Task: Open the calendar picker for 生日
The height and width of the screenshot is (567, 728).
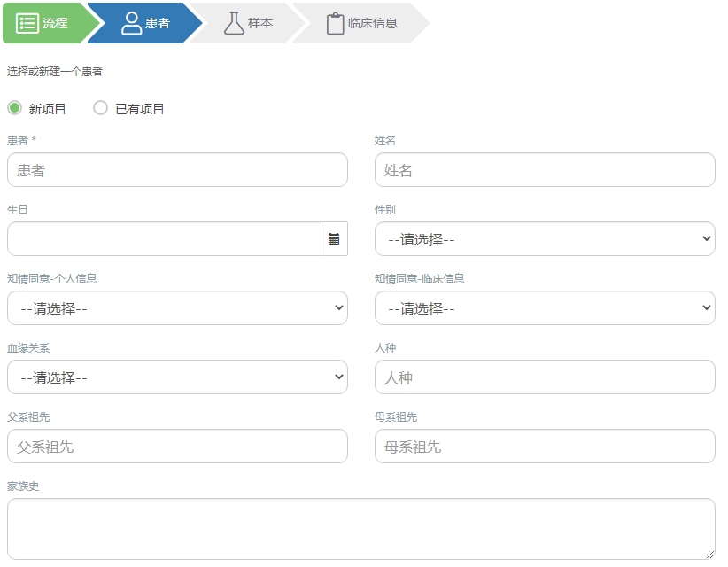Action: point(335,237)
